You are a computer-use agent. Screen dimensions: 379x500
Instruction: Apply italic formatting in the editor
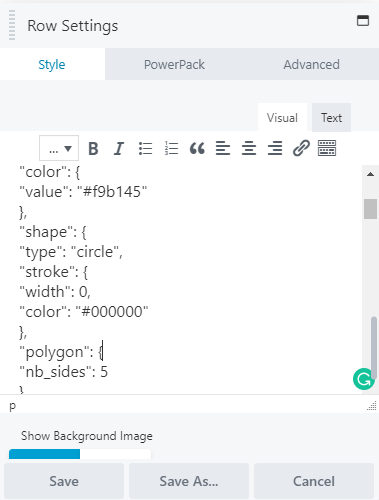pos(119,148)
